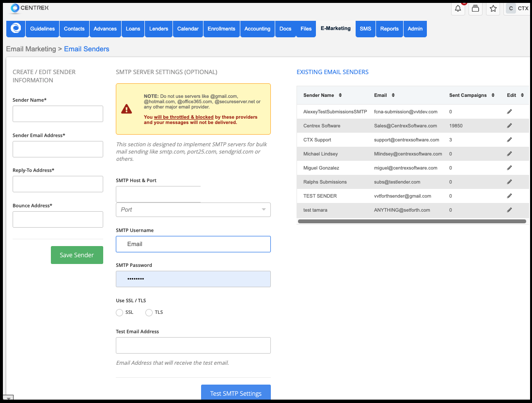Open the Port dropdown
Image resolution: width=532 pixels, height=403 pixels.
[x=193, y=210]
